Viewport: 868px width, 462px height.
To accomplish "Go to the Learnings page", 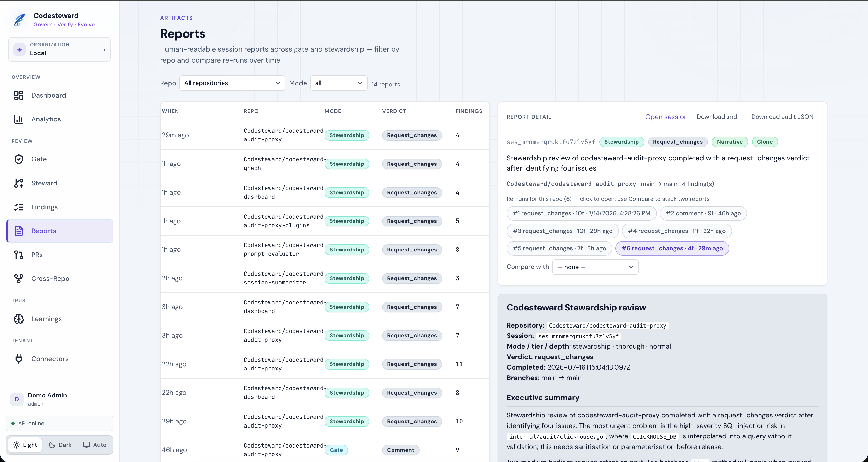I will 60,319.
